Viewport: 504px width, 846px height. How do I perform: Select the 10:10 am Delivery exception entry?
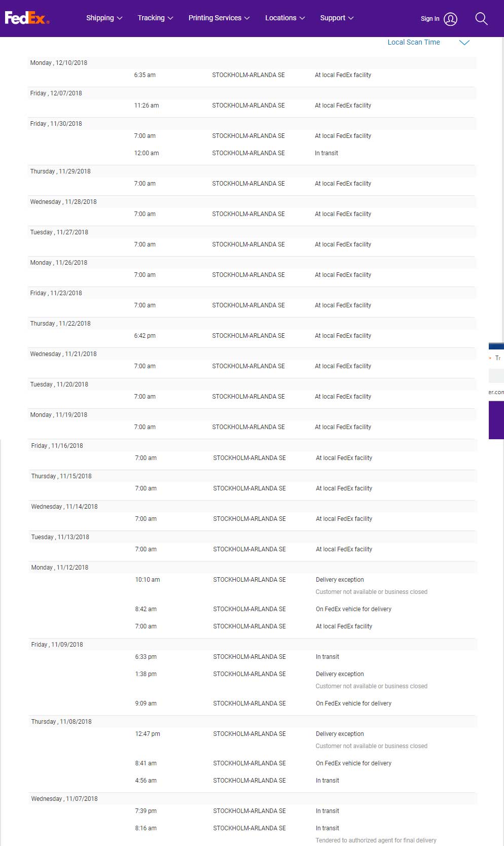point(253,585)
